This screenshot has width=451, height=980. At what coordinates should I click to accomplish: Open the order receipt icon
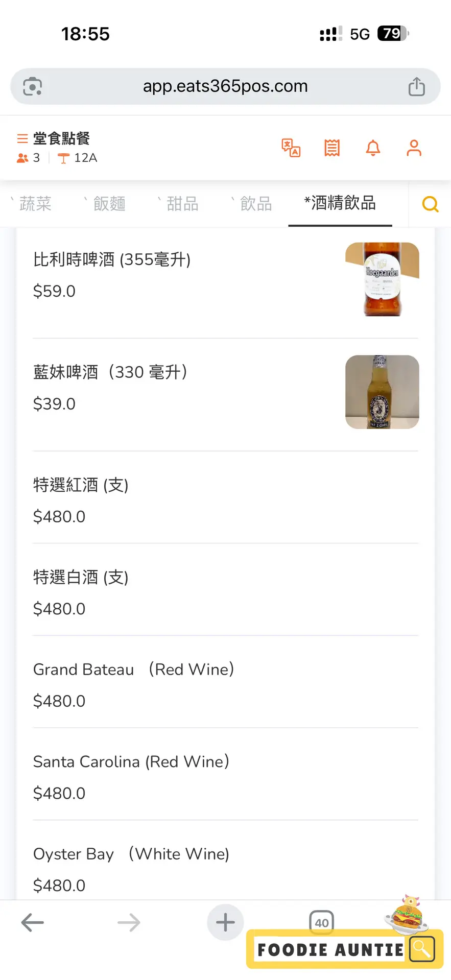[332, 148]
